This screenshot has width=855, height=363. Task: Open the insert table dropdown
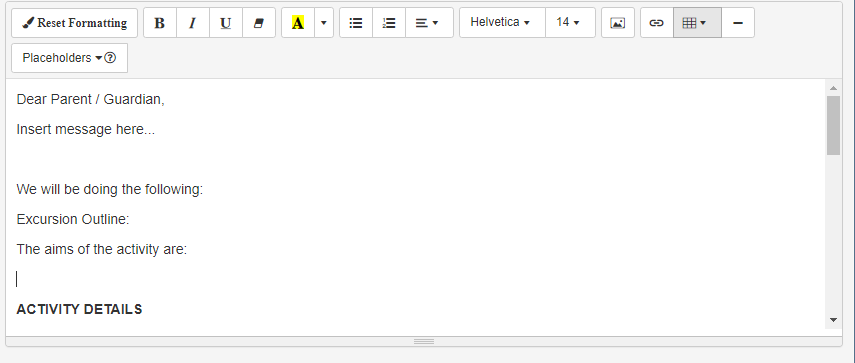[x=697, y=23]
